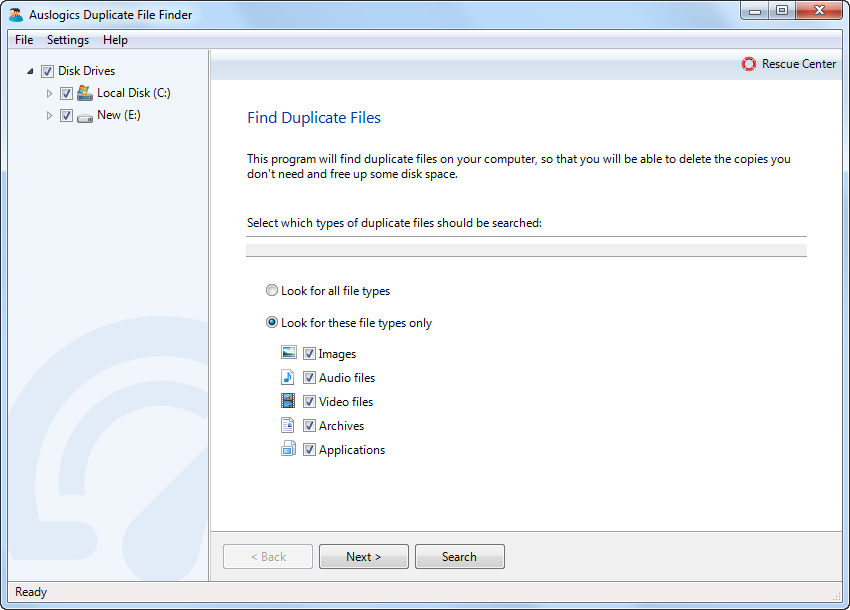Expand the Local Disk (C:) tree node
Screen dimensions: 850x610
coord(49,93)
